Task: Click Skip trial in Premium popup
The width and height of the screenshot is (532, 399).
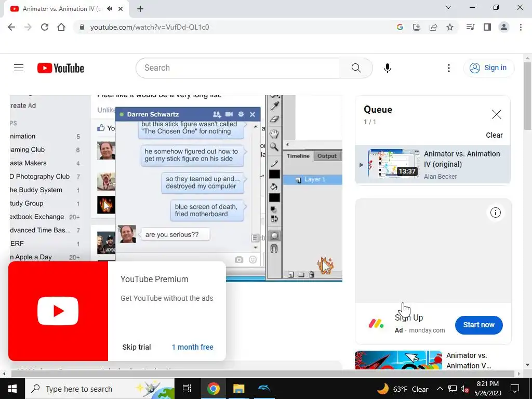Action: click(137, 347)
